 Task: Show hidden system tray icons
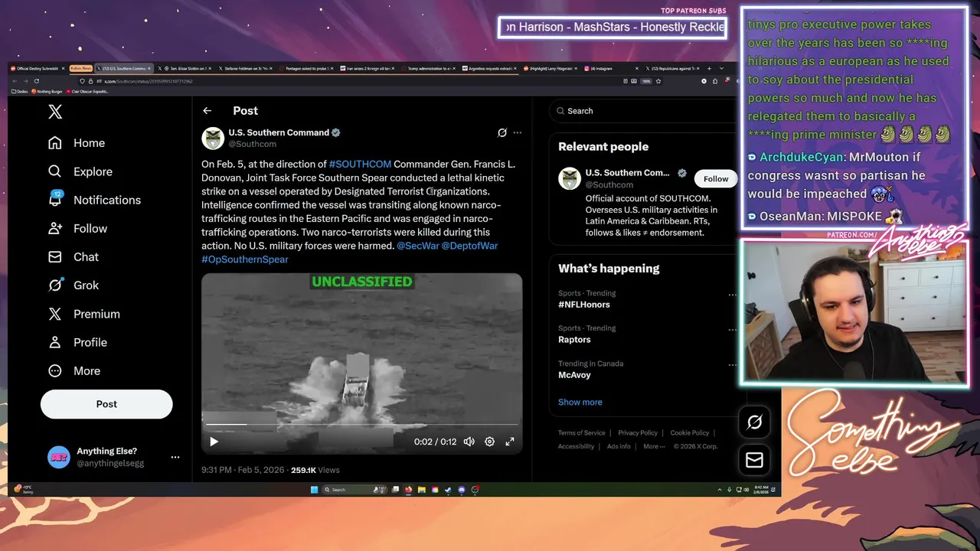[x=720, y=490]
